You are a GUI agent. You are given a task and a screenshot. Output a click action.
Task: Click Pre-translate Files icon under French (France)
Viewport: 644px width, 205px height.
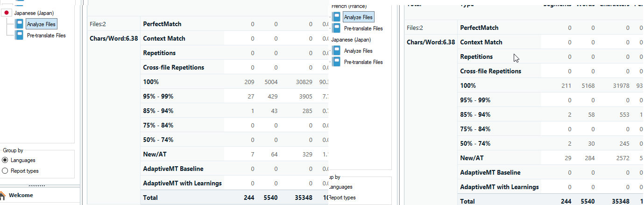(337, 28)
